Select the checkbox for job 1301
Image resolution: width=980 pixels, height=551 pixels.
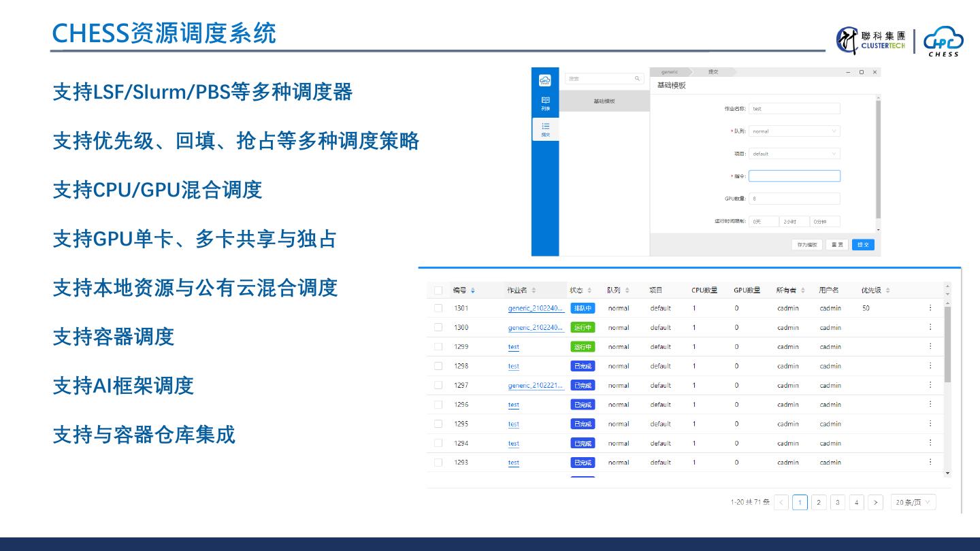tap(438, 308)
